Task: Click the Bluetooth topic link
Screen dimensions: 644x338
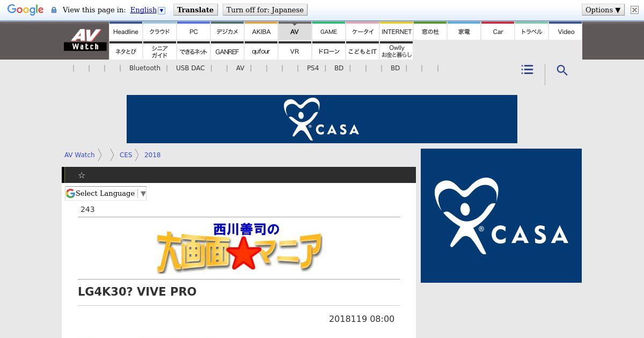Action: point(145,68)
